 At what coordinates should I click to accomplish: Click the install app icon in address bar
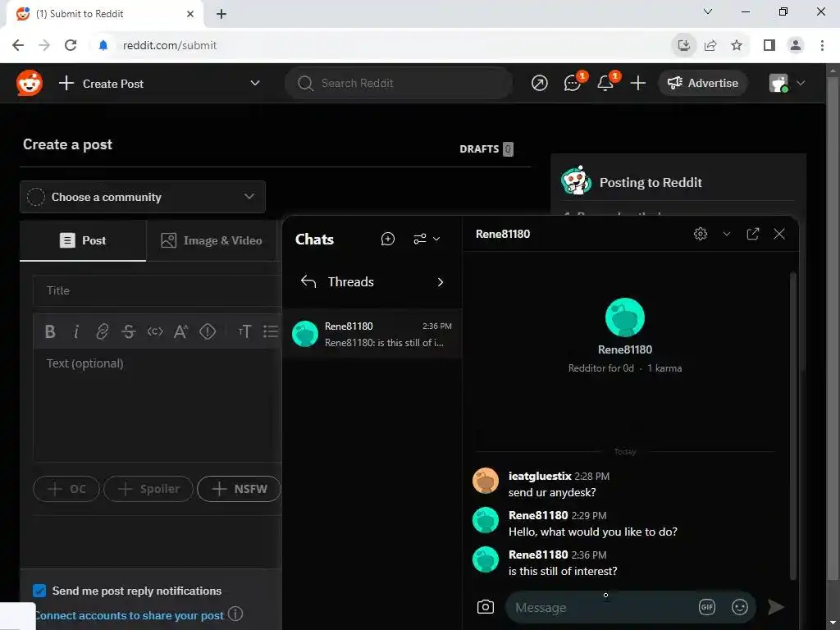coord(683,46)
